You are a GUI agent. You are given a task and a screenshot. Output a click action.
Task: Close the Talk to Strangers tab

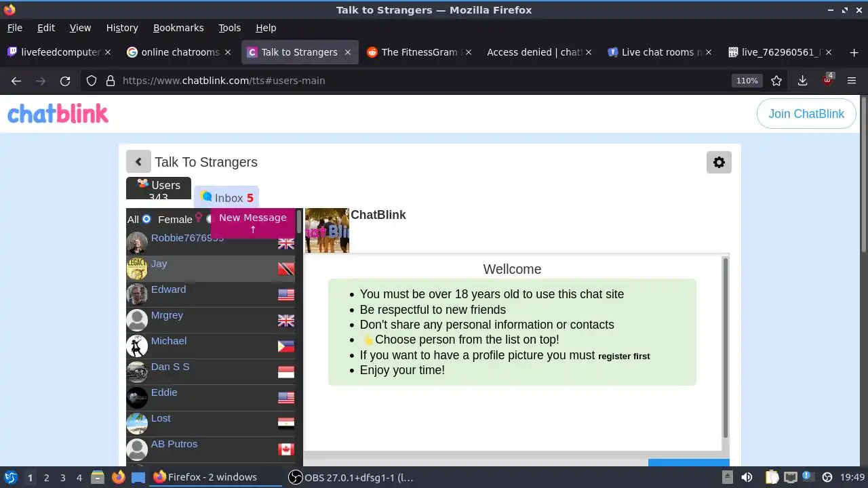pos(348,52)
